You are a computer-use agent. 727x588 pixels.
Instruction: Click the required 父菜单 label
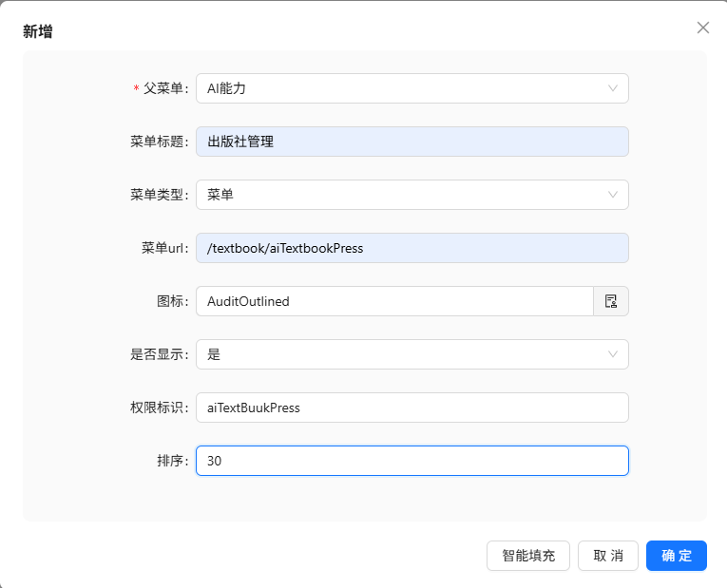coord(164,88)
